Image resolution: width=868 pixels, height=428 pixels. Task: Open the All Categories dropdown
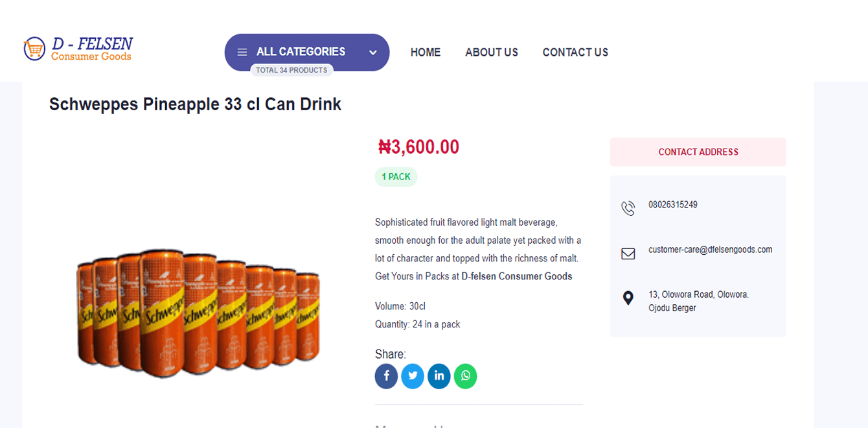point(301,52)
